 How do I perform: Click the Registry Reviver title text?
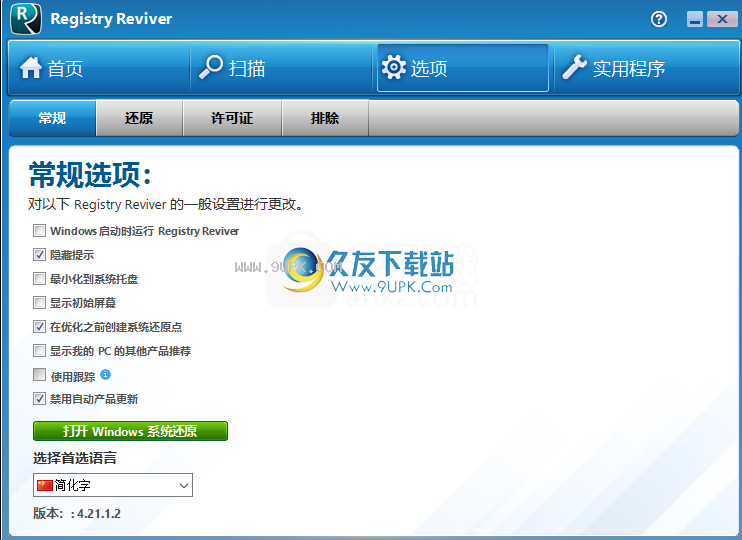111,19
